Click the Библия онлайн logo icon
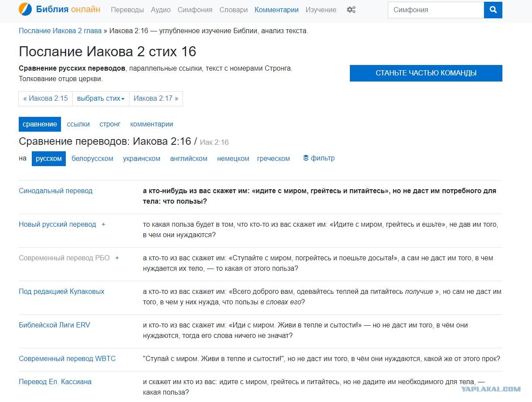Viewport: 532px width, 402px height. pos(25,9)
